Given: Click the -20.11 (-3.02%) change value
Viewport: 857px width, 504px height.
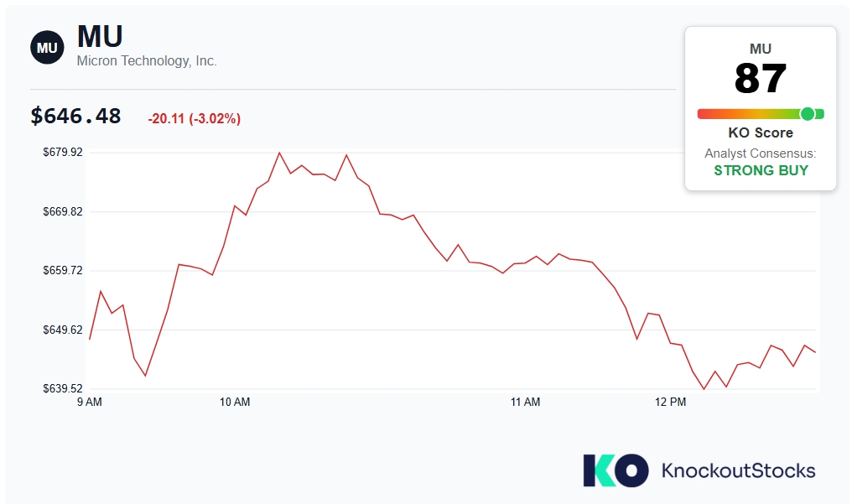Looking at the screenshot, I should [x=194, y=118].
